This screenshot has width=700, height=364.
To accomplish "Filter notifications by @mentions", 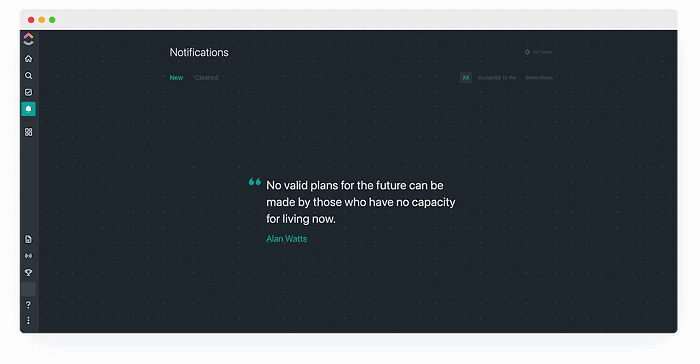I will pyautogui.click(x=539, y=78).
